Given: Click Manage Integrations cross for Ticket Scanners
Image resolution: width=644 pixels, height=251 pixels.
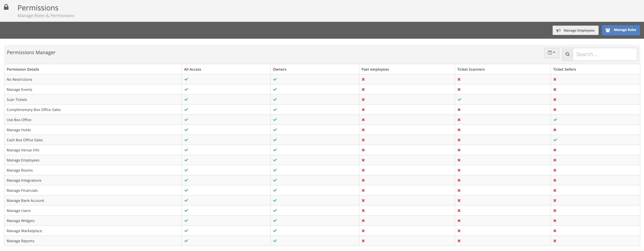Looking at the screenshot, I should (x=459, y=180).
